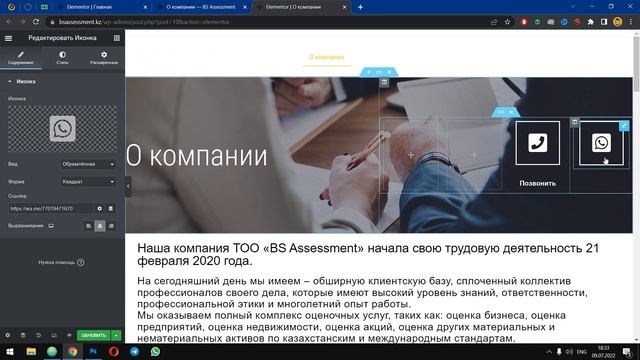Reload the page
Viewport: 640px width, 360px height.
pyautogui.click(x=36, y=22)
